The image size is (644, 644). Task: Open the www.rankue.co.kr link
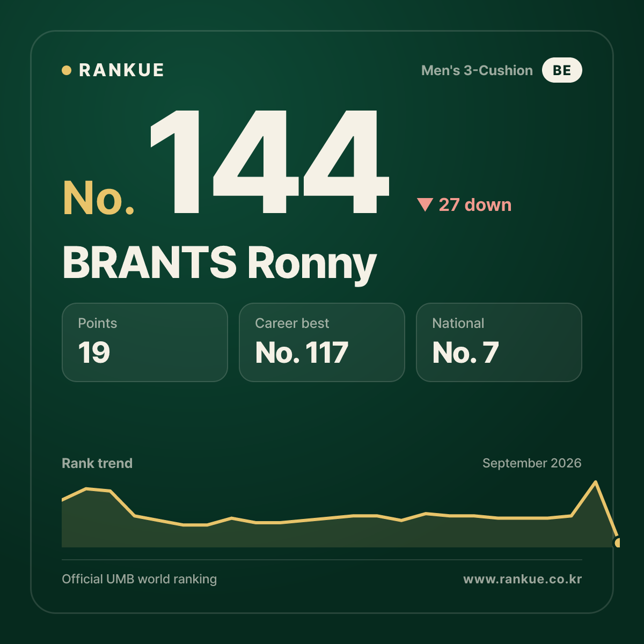pyautogui.click(x=523, y=579)
